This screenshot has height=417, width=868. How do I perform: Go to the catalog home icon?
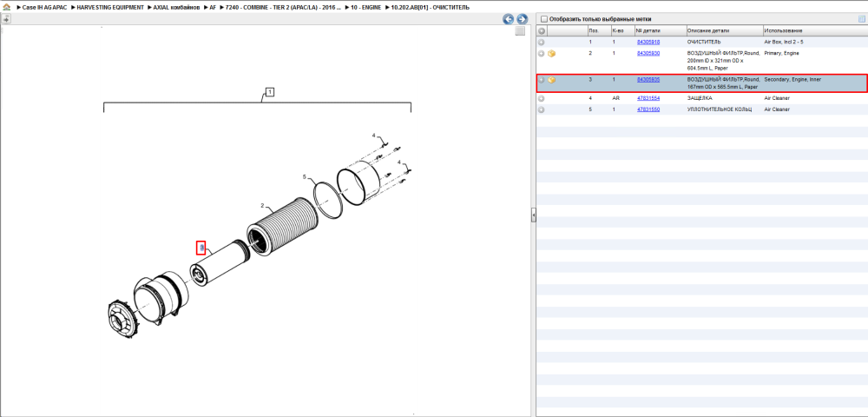click(x=6, y=8)
